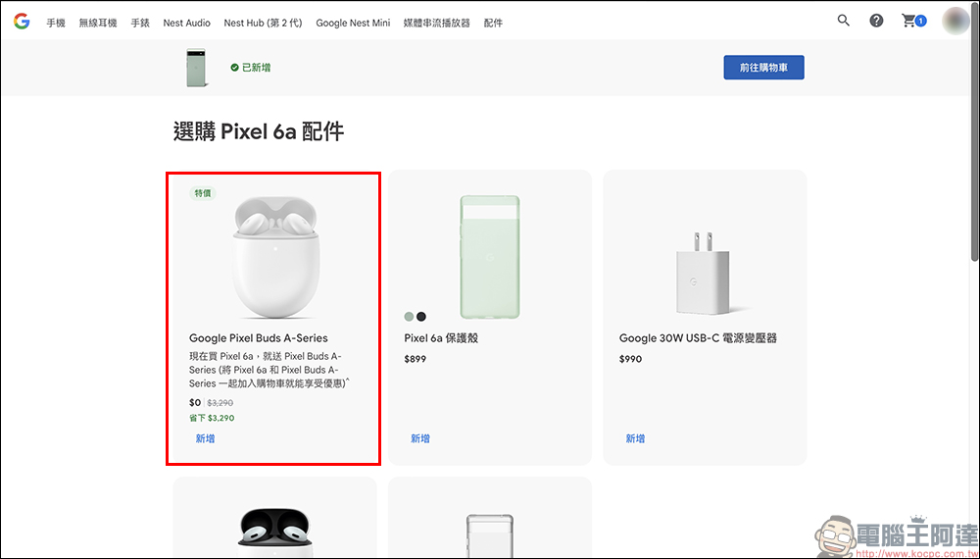Select the Nest Audio menu item
The image size is (980, 559).
click(186, 23)
